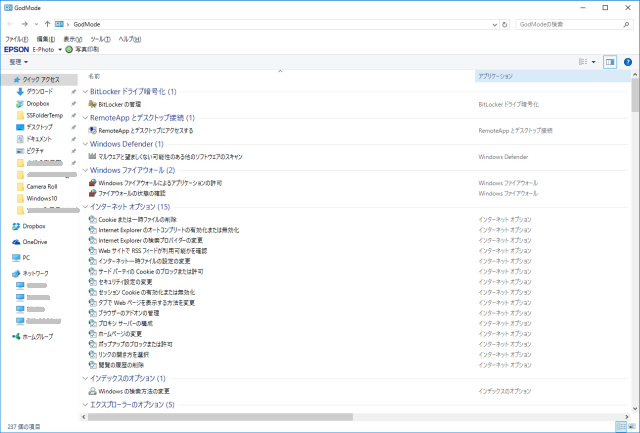Screen dimensions: 640x433
Task: Open BitLocker の管理 item icon
Action: click(x=92, y=104)
